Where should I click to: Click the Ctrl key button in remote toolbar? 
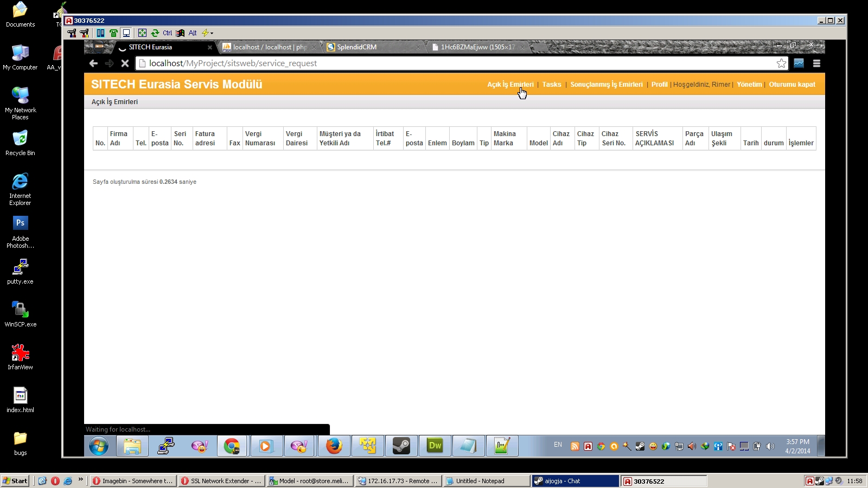point(167,33)
